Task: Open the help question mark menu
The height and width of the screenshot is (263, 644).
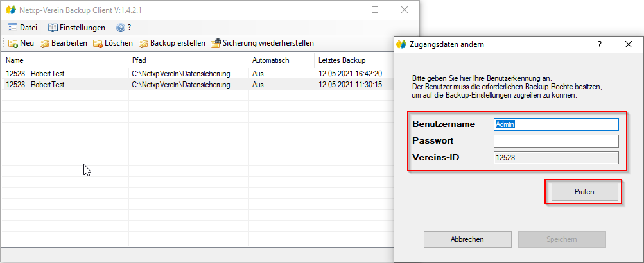Action: coord(124,28)
